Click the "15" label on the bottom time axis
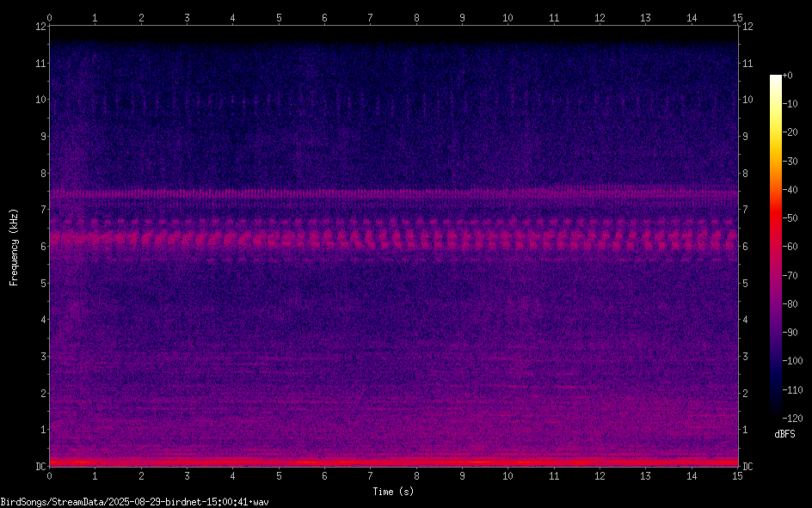This screenshot has height=508, width=812. click(737, 476)
